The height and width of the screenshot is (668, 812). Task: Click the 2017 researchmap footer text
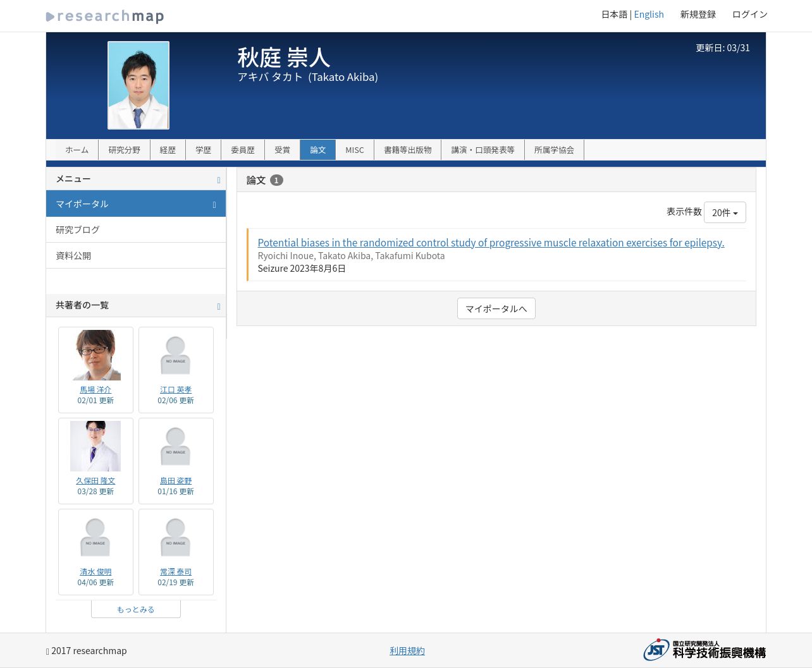point(87,651)
